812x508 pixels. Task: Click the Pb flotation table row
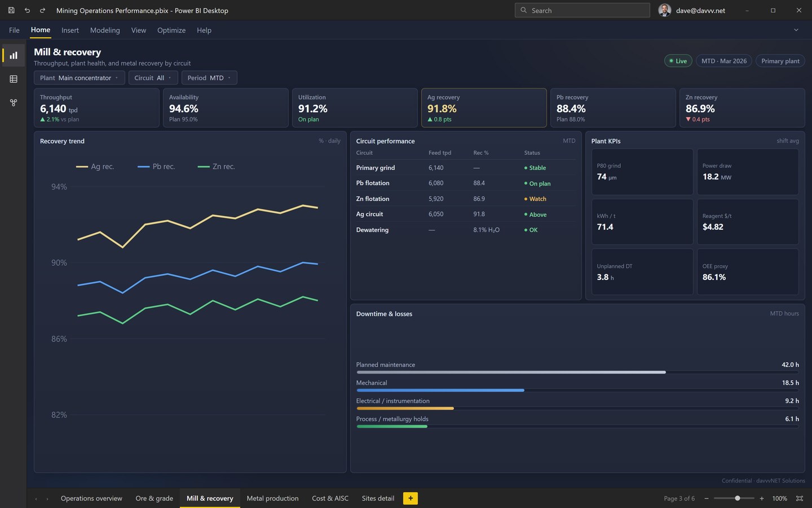(x=466, y=183)
